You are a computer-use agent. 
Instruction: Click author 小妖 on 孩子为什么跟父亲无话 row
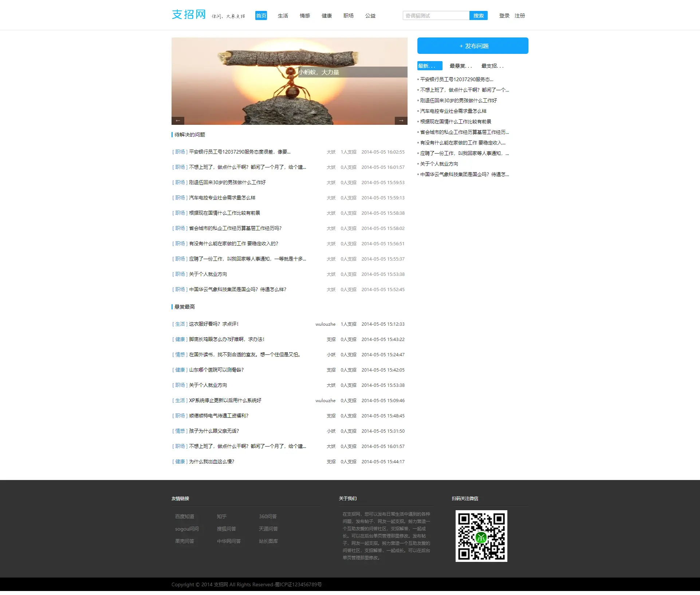331,431
